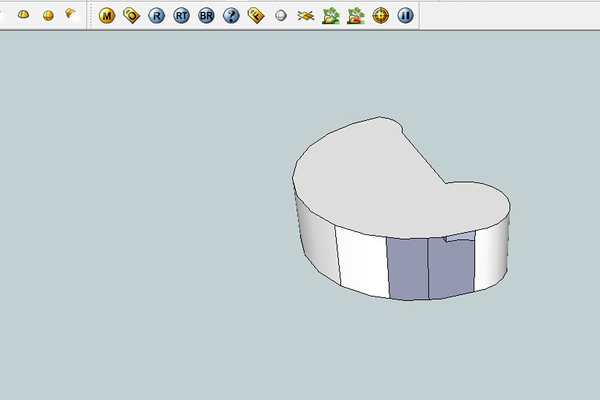Click the toolbar's dotted grip handle
This screenshot has width=600, height=400.
[x=91, y=16]
